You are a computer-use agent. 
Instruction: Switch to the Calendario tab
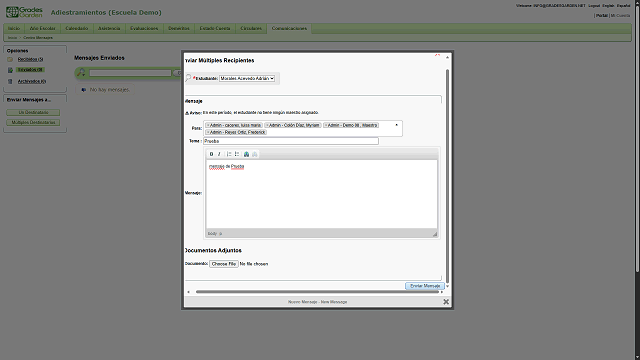tap(77, 29)
